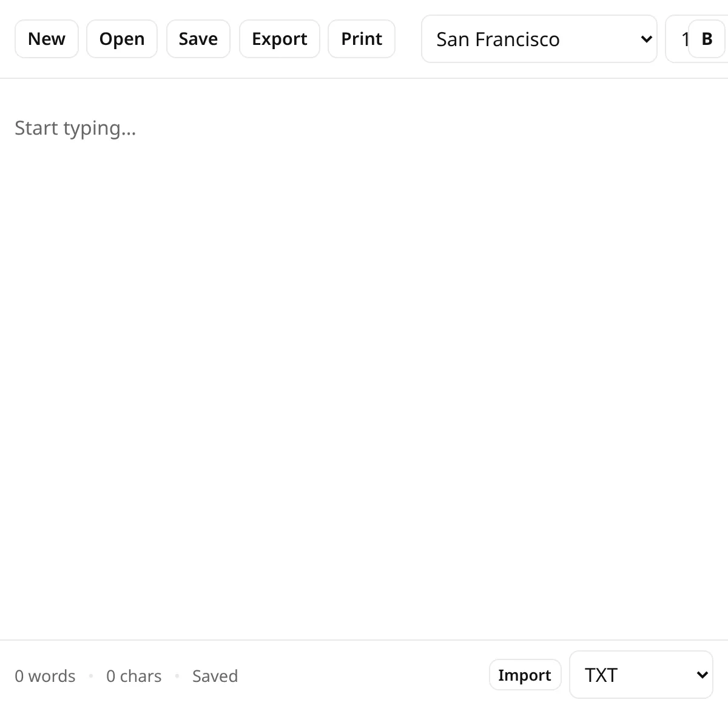728x728 pixels.
Task: Open the TXT format dropdown
Action: point(641,675)
